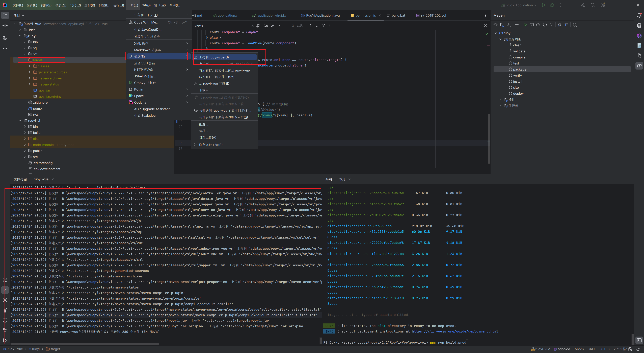Open Build hammer tool window icon
The image size is (644, 353).
click(5, 310)
